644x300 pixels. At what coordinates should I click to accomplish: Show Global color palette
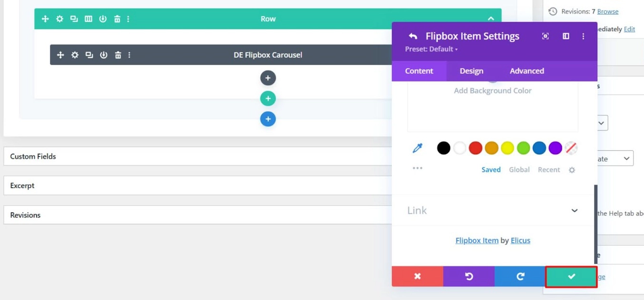(519, 170)
